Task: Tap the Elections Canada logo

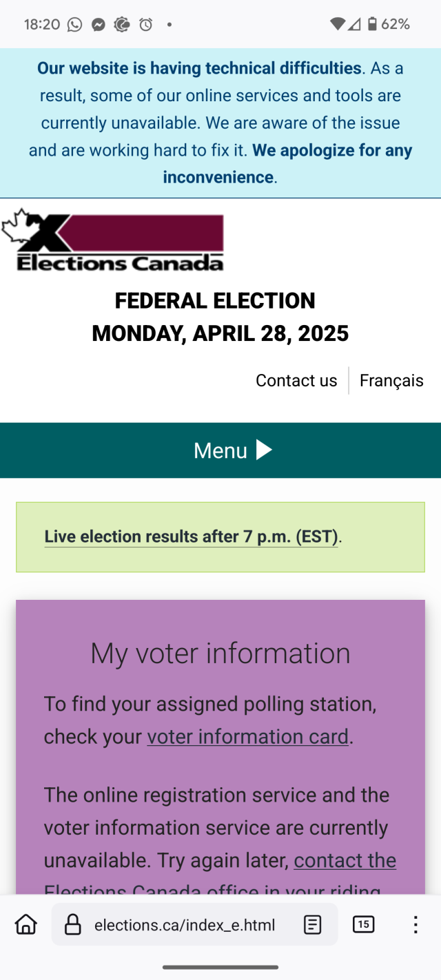Action: pyautogui.click(x=113, y=240)
